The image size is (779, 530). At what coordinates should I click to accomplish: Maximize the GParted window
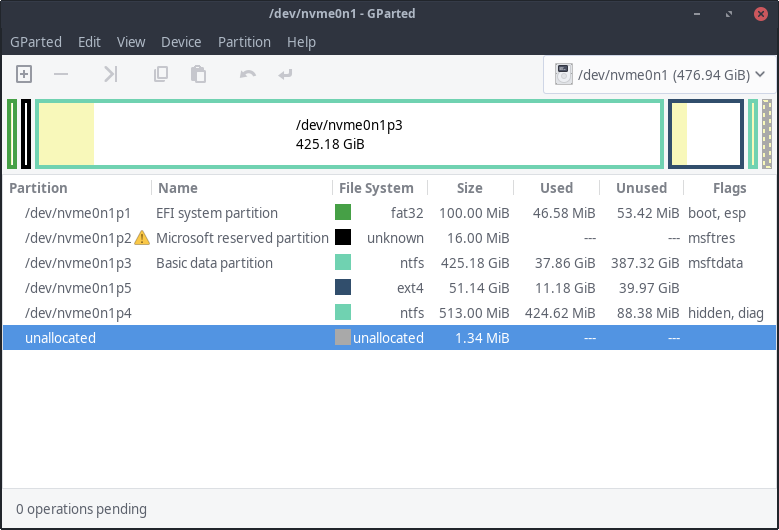tap(729, 14)
